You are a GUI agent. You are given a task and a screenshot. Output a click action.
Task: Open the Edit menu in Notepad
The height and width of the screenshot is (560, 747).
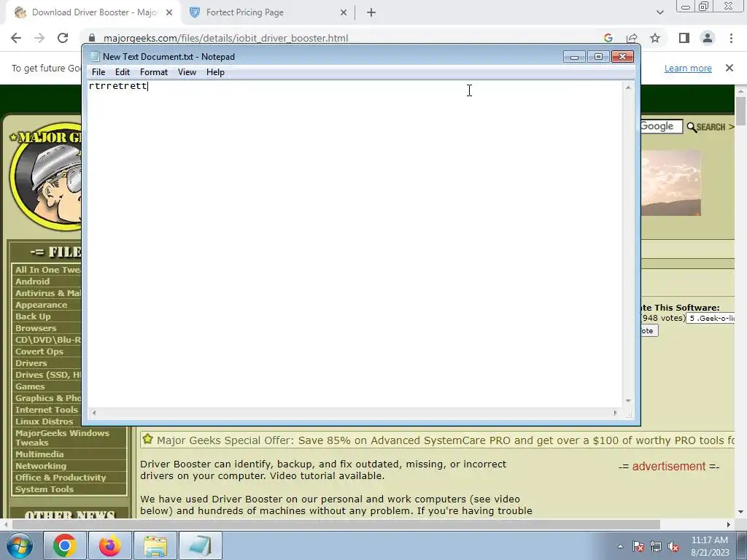123,72
